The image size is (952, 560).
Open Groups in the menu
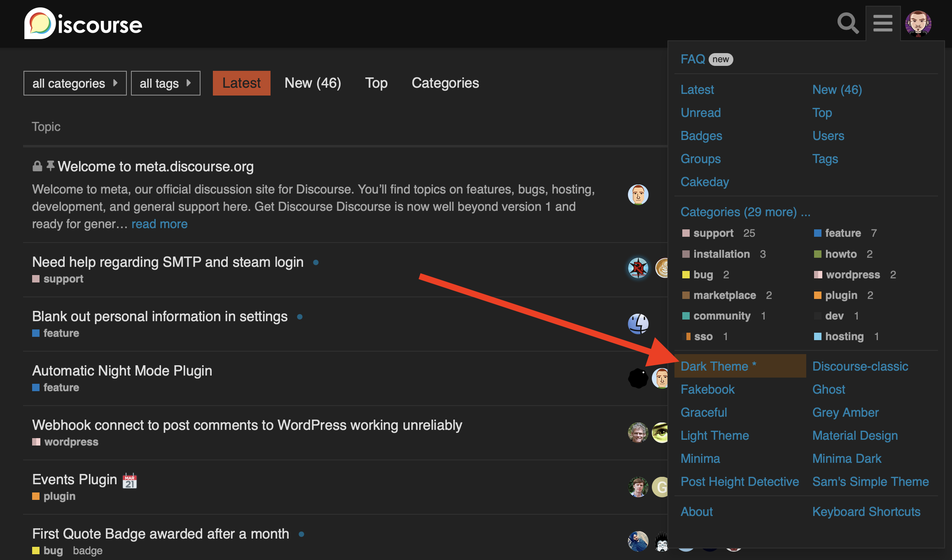[x=701, y=159]
